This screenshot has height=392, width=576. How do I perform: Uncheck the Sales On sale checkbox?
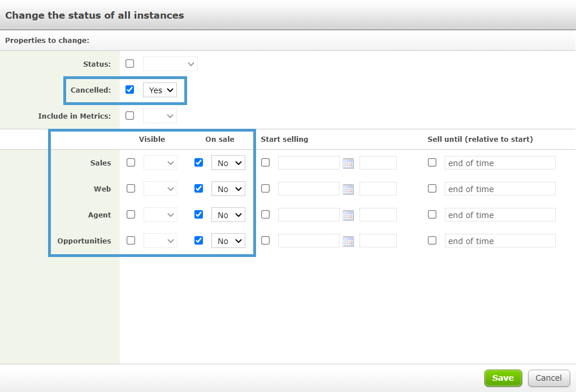coord(198,163)
